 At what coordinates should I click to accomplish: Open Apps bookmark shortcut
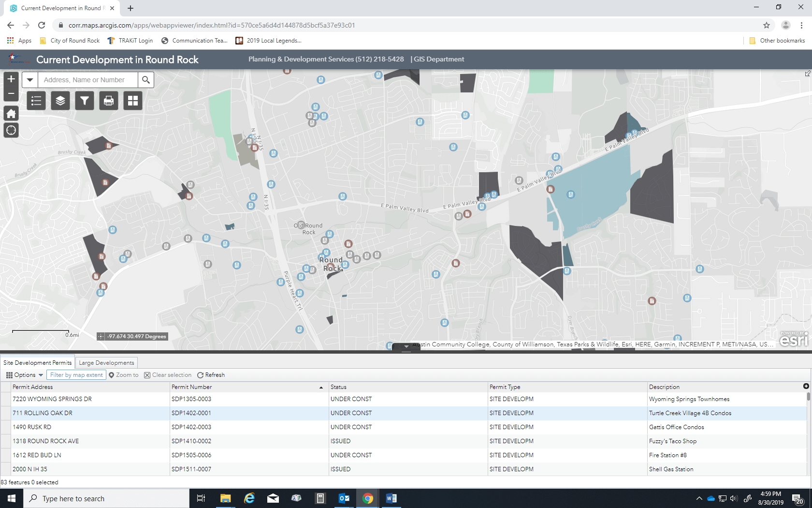(19, 41)
